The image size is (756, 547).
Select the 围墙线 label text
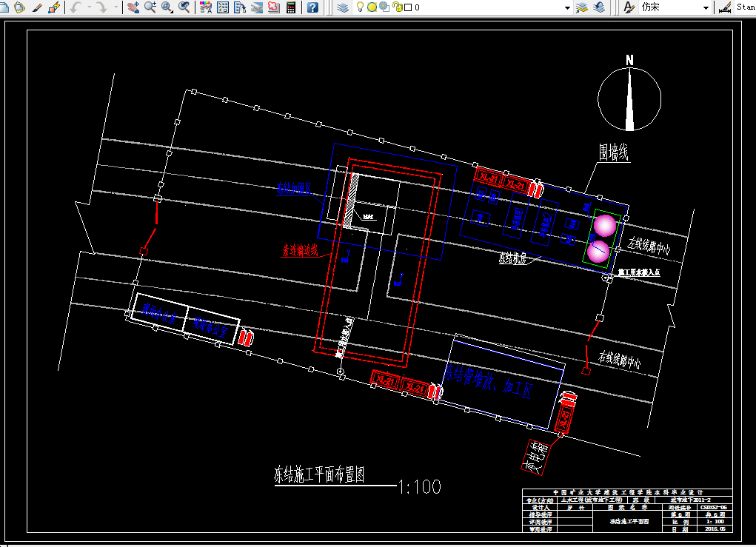click(x=613, y=152)
